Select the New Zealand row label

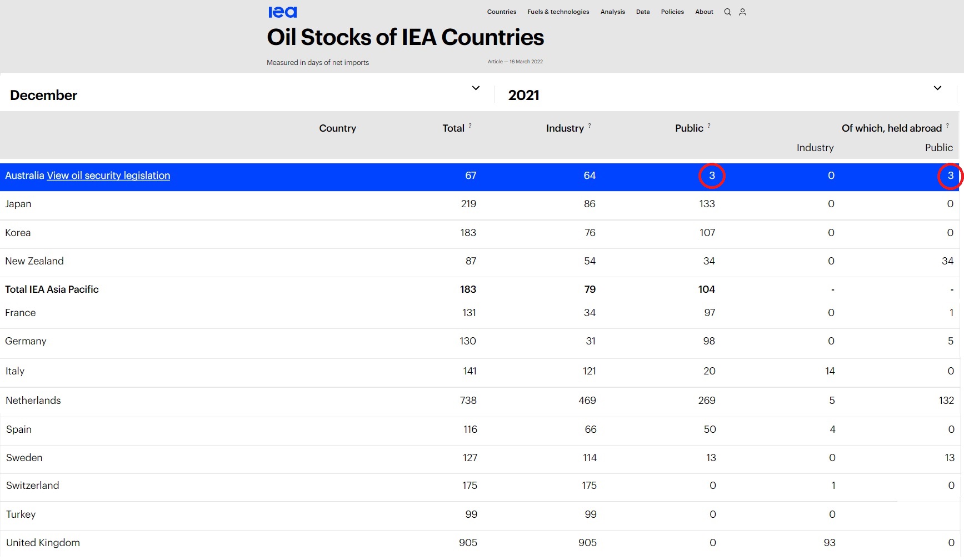pyautogui.click(x=34, y=261)
